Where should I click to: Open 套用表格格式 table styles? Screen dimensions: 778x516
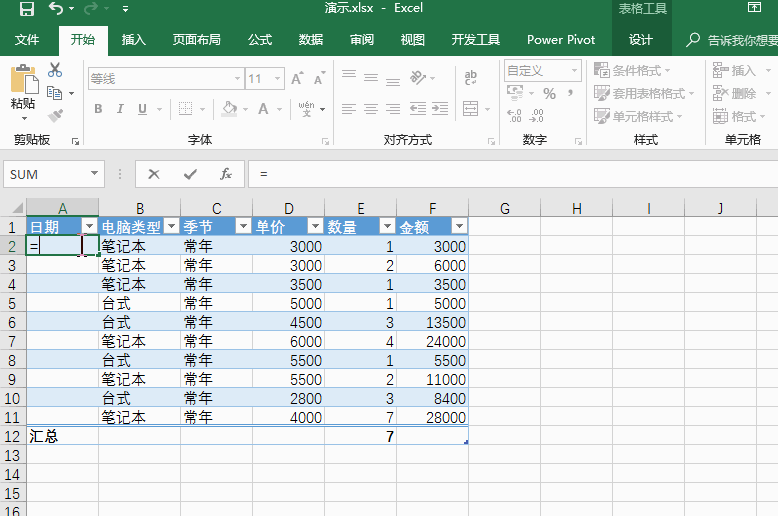coord(644,93)
